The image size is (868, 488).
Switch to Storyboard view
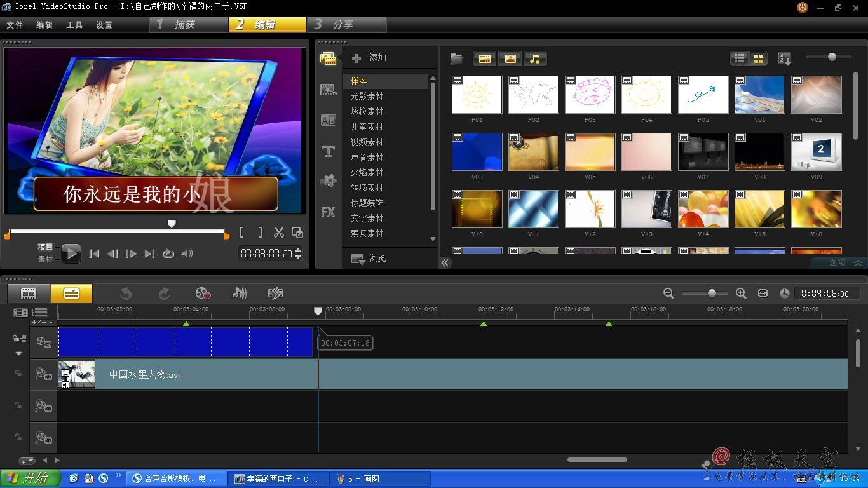coord(29,294)
